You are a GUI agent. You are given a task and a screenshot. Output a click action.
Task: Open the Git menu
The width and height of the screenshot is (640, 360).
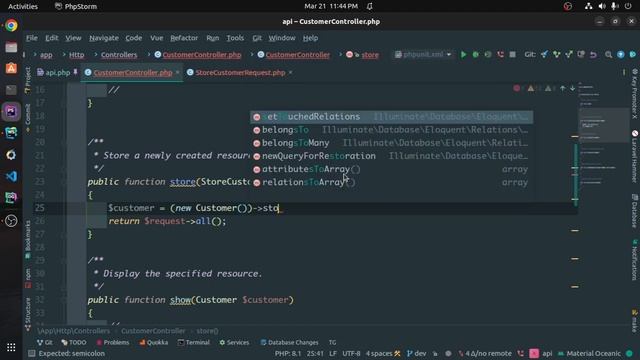(257, 38)
